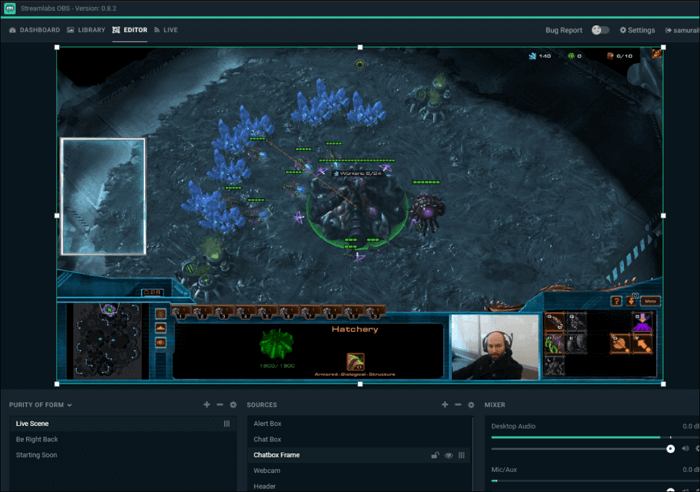Screen dimensions: 700x492
Task: Select the Editor tab
Action: (130, 30)
